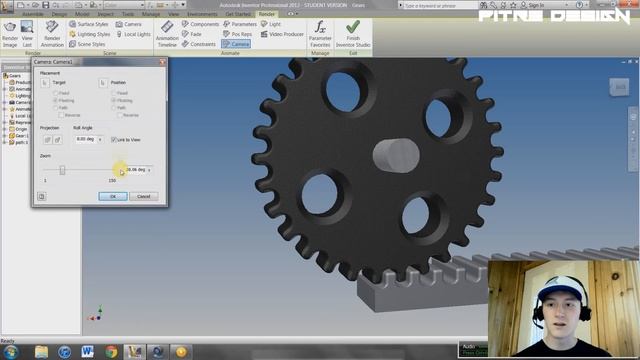Click Perspective projection icon in dialog
This screenshot has width=640, height=360.
point(58,140)
